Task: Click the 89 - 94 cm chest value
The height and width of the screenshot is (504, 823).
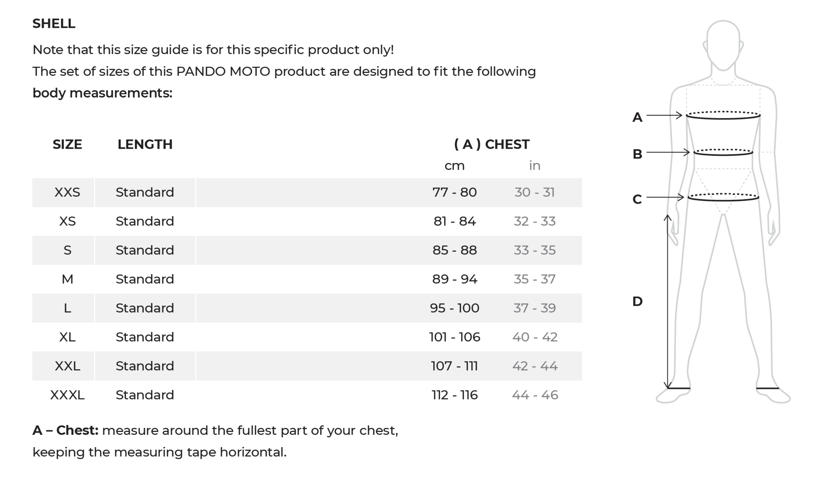Action: point(454,279)
